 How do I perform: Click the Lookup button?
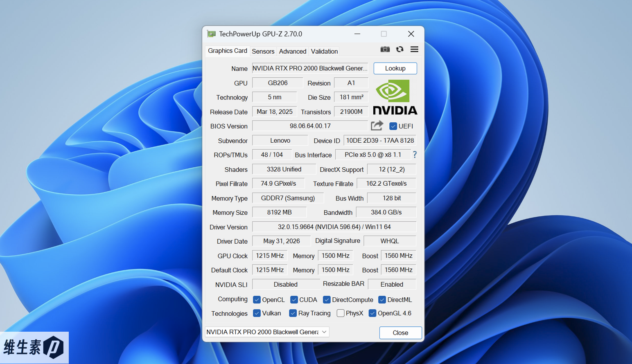(395, 68)
